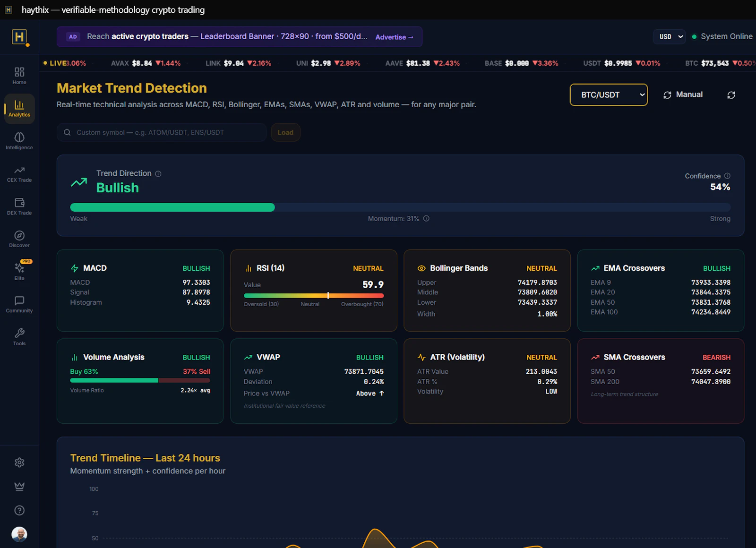
Task: Toggle the Manual refresh mode
Action: 683,95
